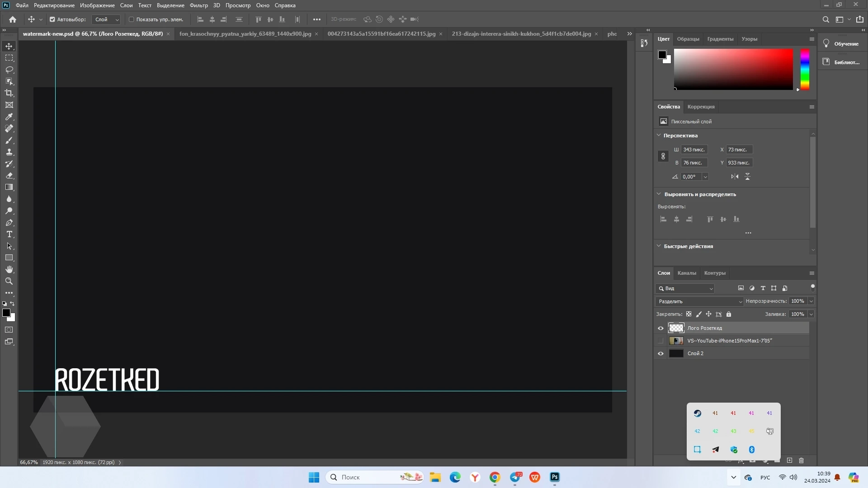Open the Обучение panel

tap(841, 44)
